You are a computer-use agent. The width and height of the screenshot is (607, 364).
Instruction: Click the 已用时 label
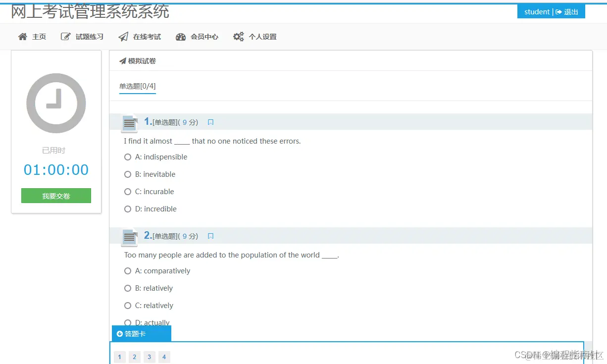tap(53, 151)
